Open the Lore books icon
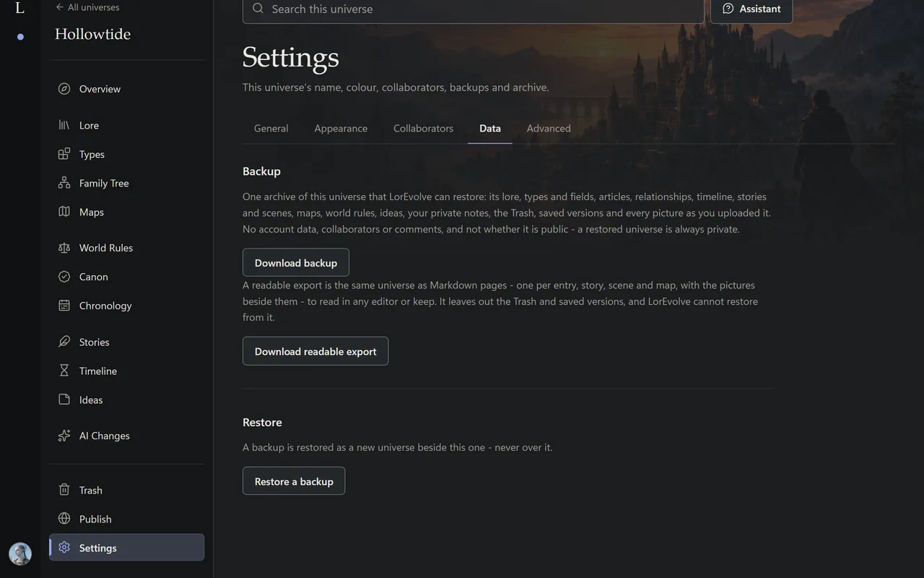The height and width of the screenshot is (578, 924). tap(64, 125)
